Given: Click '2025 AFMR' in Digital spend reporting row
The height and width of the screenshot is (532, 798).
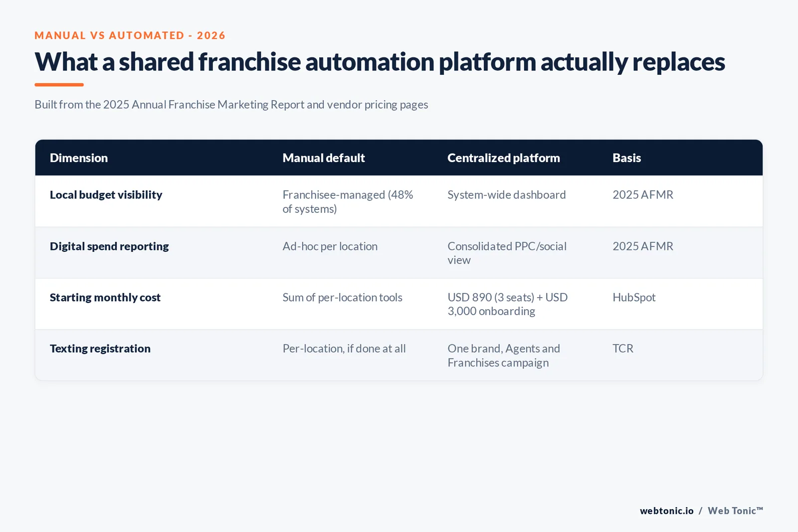Looking at the screenshot, I should point(643,246).
